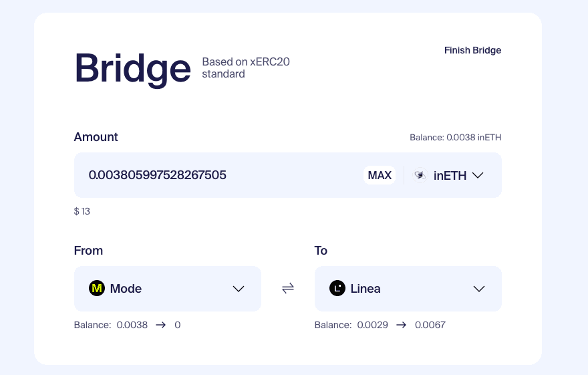Expand the inETH token selector chevron

pyautogui.click(x=478, y=175)
